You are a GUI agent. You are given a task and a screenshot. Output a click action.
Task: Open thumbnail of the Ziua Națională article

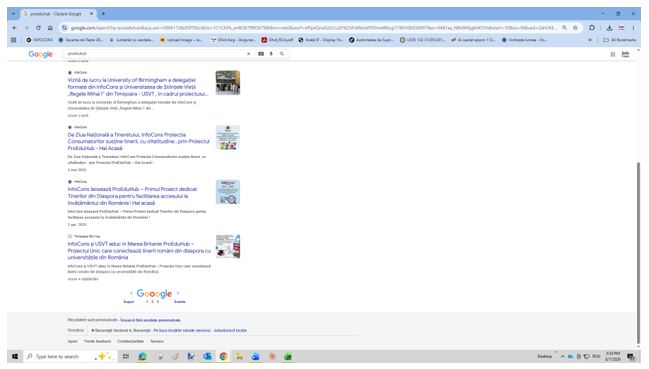[228, 137]
